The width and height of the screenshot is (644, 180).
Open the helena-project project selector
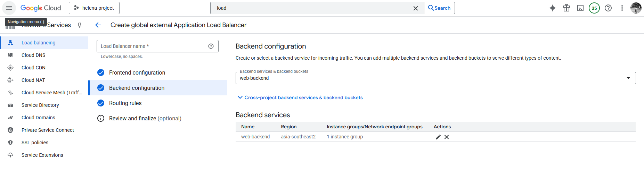point(94,8)
